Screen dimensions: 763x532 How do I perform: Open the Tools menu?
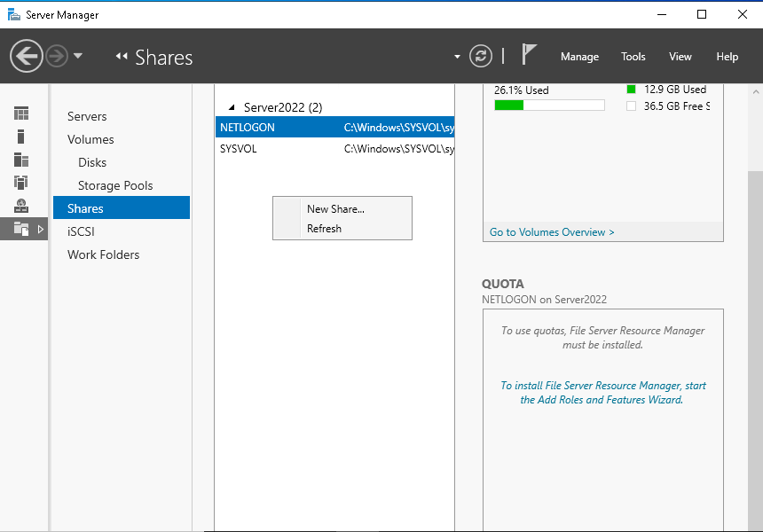[633, 57]
